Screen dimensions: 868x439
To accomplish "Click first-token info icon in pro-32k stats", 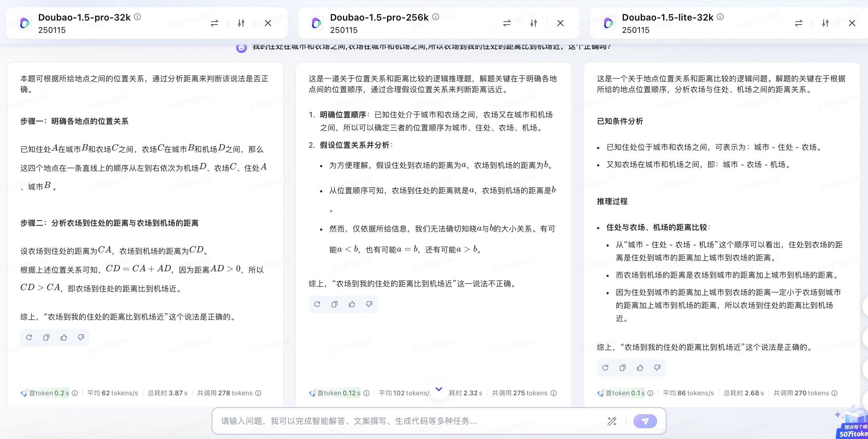I will click(x=75, y=393).
